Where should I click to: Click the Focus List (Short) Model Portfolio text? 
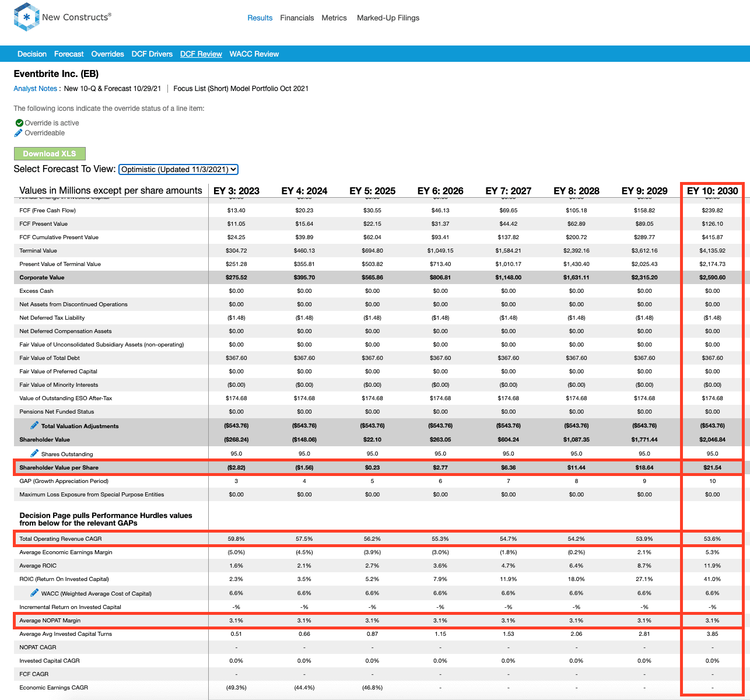pyautogui.click(x=241, y=89)
